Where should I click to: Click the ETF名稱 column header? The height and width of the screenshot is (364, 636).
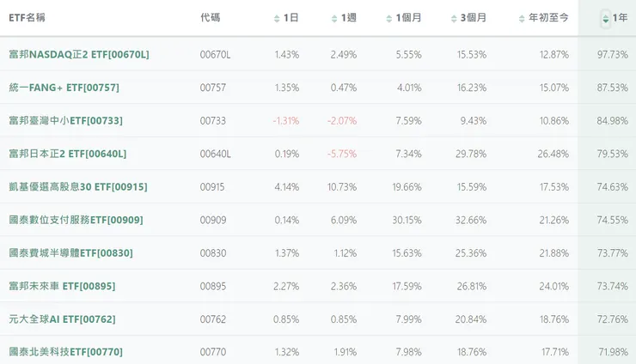[27, 18]
